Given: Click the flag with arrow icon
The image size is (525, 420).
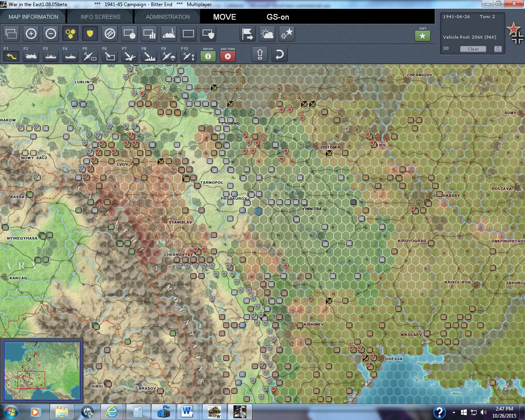Looking at the screenshot, I should click(247, 34).
